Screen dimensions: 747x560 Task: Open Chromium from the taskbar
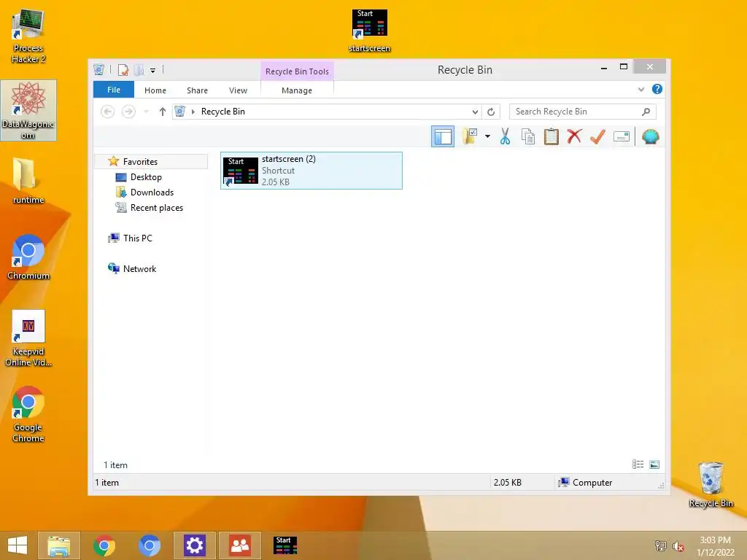149,545
